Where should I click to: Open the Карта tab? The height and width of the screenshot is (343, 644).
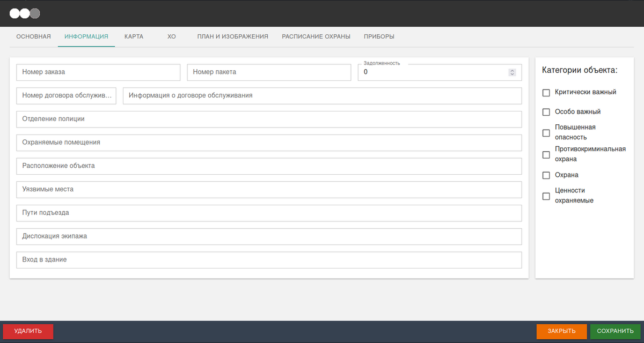point(134,36)
